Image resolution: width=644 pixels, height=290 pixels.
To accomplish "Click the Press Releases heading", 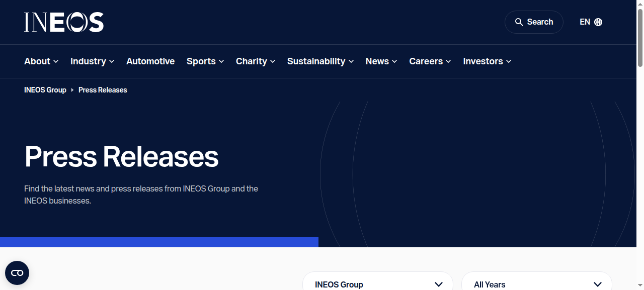I will tap(122, 156).
